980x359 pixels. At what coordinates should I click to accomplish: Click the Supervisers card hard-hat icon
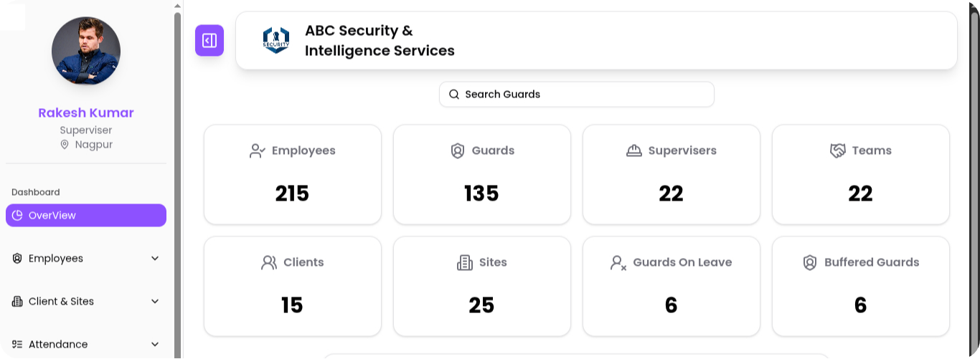tap(633, 151)
